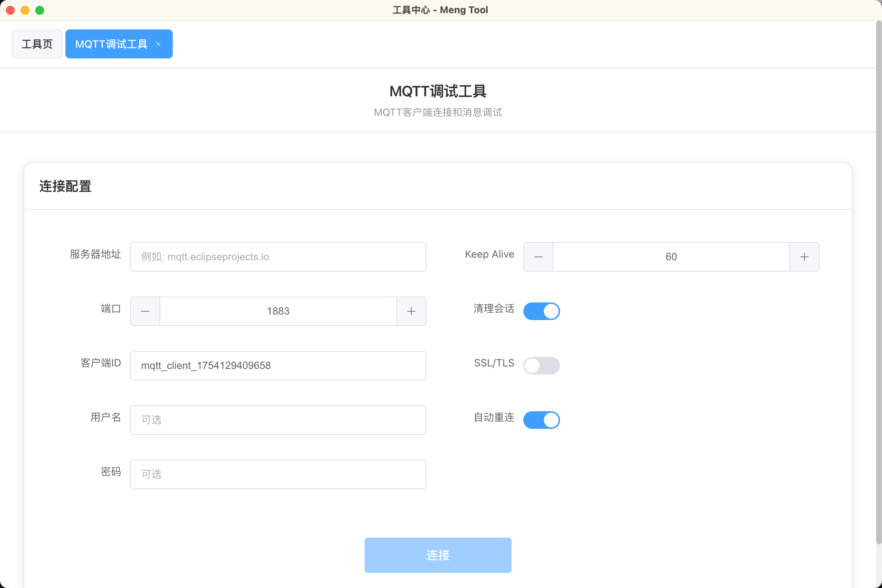Viewport: 882px width, 588px height.
Task: Click the port value field showing 1883
Action: (x=278, y=311)
